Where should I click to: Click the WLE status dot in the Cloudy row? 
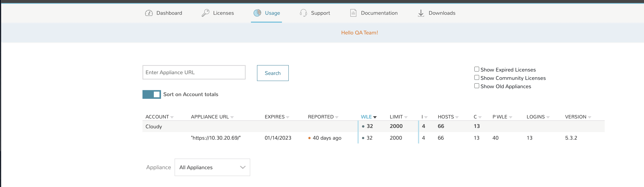(x=363, y=126)
